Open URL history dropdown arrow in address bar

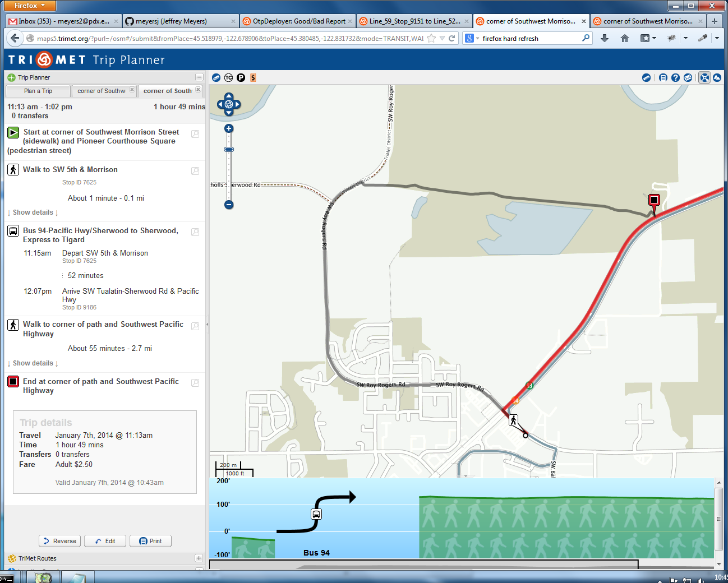pyautogui.click(x=443, y=38)
